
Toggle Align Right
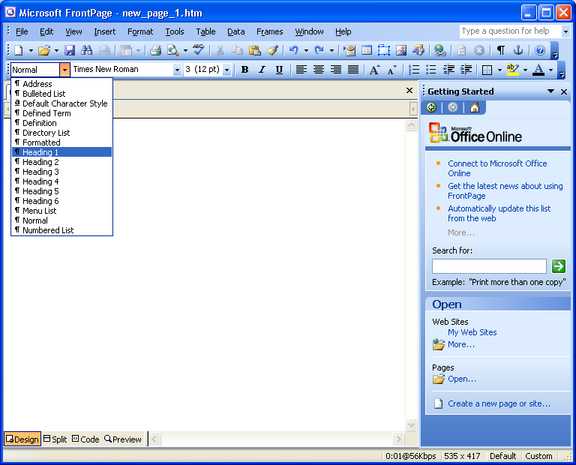336,69
